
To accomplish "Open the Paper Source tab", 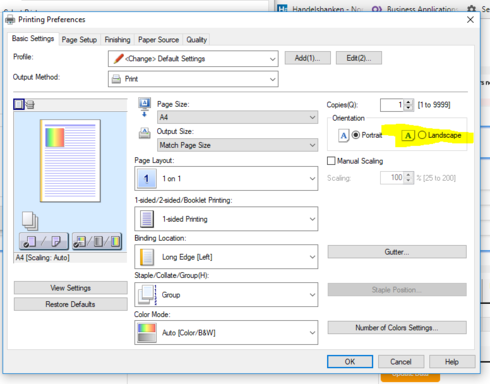I will (x=158, y=40).
